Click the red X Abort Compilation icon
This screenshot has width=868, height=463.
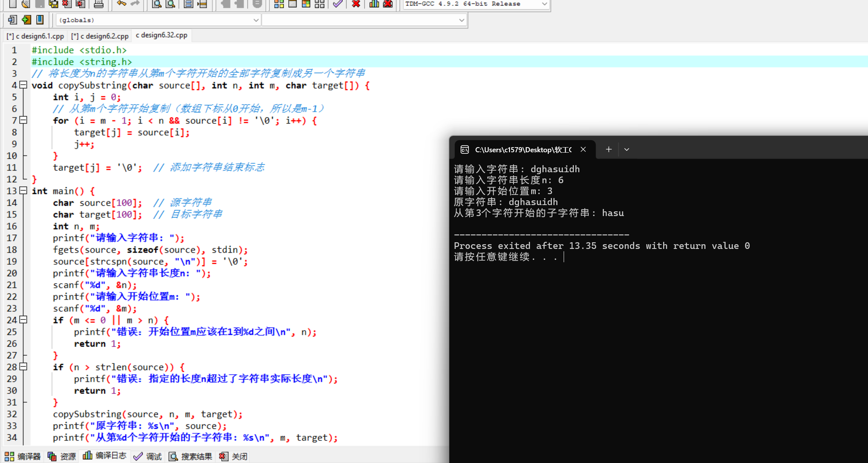point(356,4)
